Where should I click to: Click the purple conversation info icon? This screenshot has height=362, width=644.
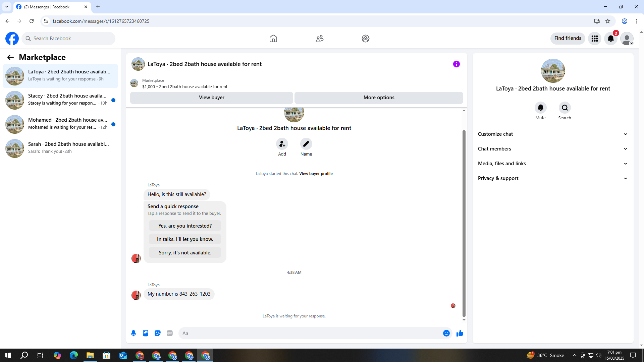point(456,64)
